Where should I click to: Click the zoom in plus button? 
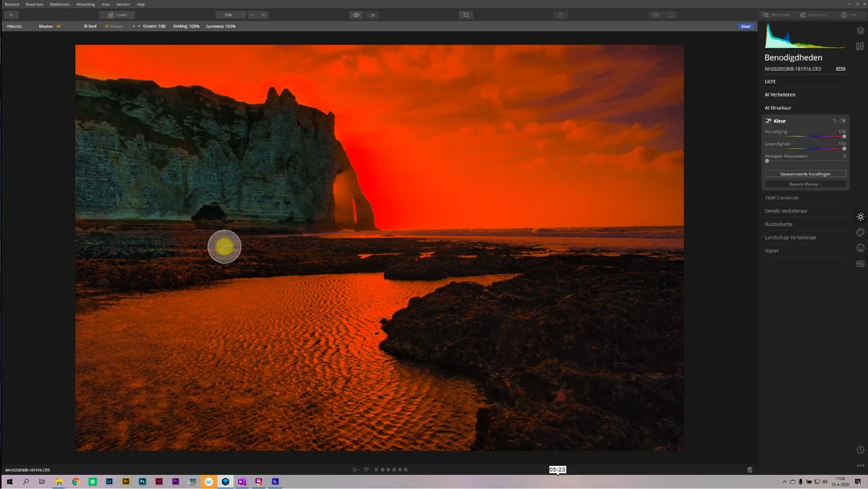coord(264,15)
